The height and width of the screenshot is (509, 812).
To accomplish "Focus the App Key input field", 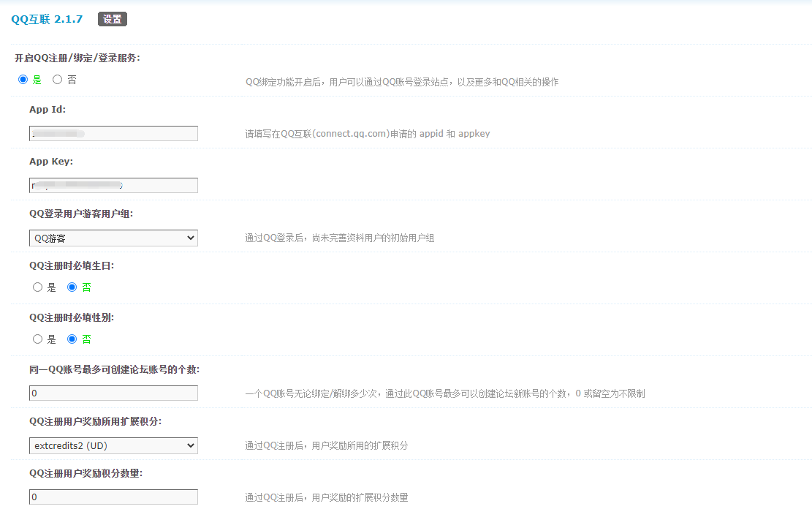I will (x=113, y=185).
